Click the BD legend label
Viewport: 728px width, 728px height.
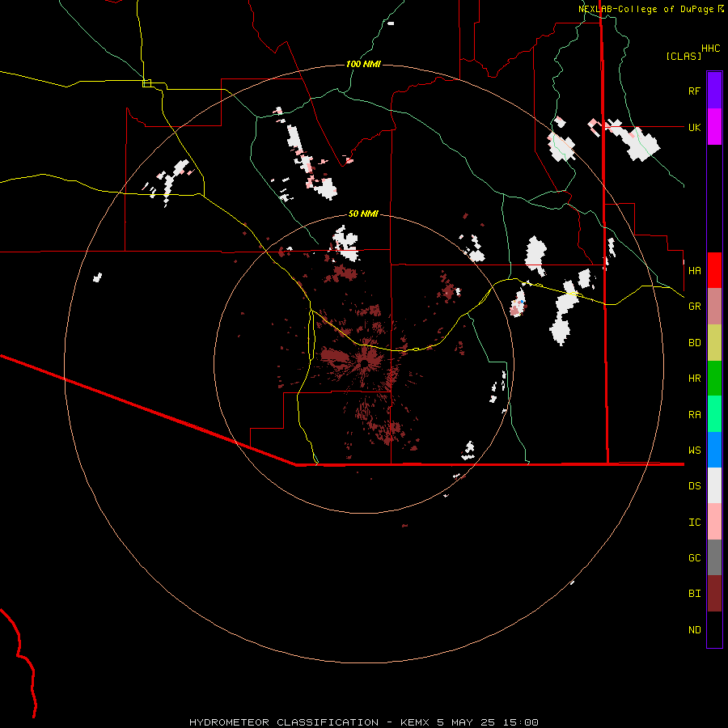click(694, 343)
